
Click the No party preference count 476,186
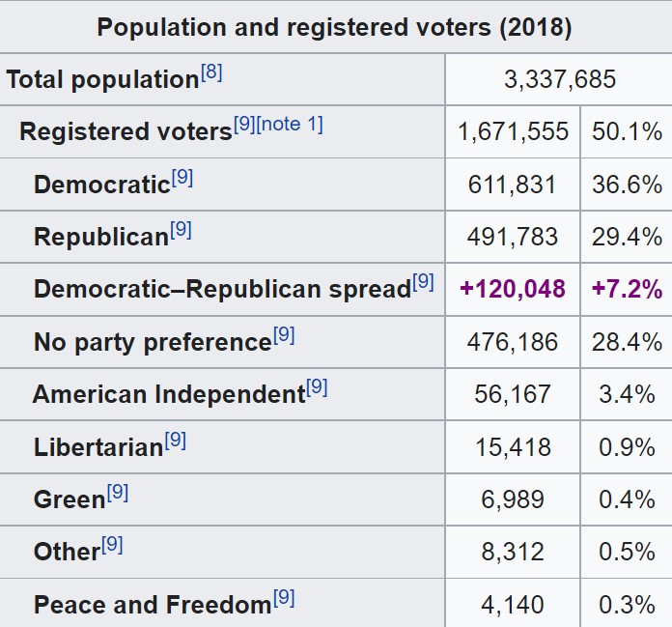click(x=513, y=341)
